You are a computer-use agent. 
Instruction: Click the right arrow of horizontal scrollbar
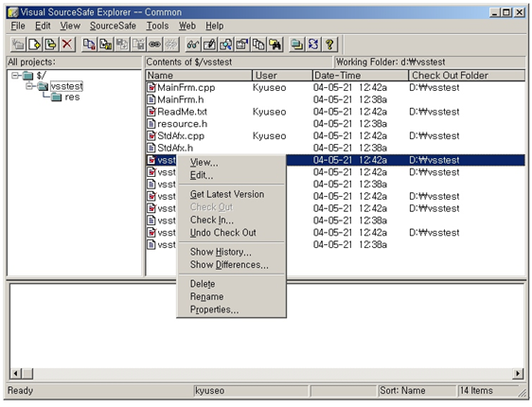[x=518, y=374]
